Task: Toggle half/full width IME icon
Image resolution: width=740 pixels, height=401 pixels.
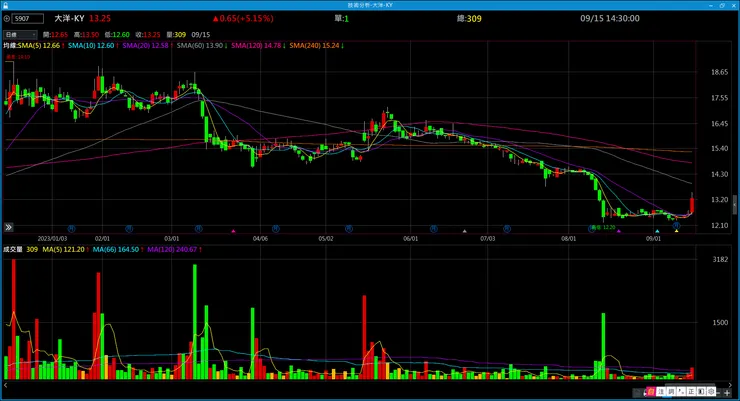Action: (701, 391)
